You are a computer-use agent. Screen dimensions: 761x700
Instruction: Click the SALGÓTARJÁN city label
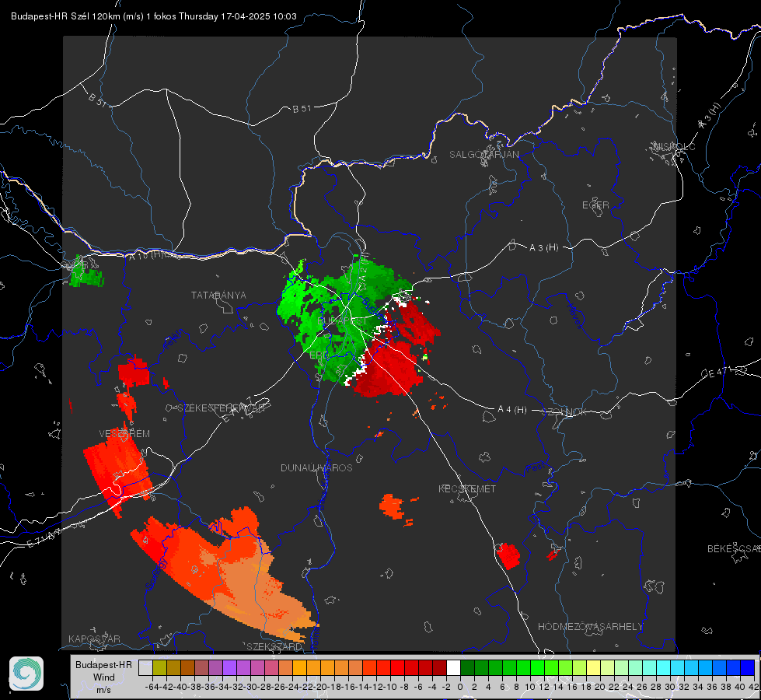(483, 155)
